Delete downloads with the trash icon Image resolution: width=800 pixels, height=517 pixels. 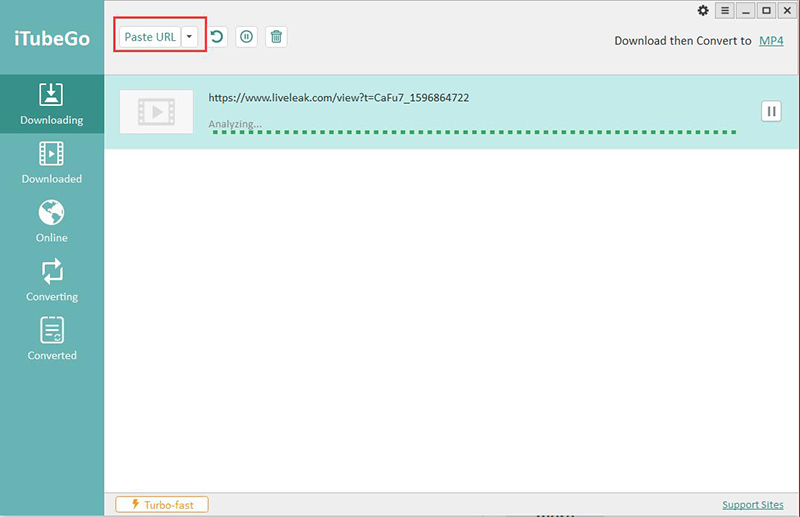point(276,37)
